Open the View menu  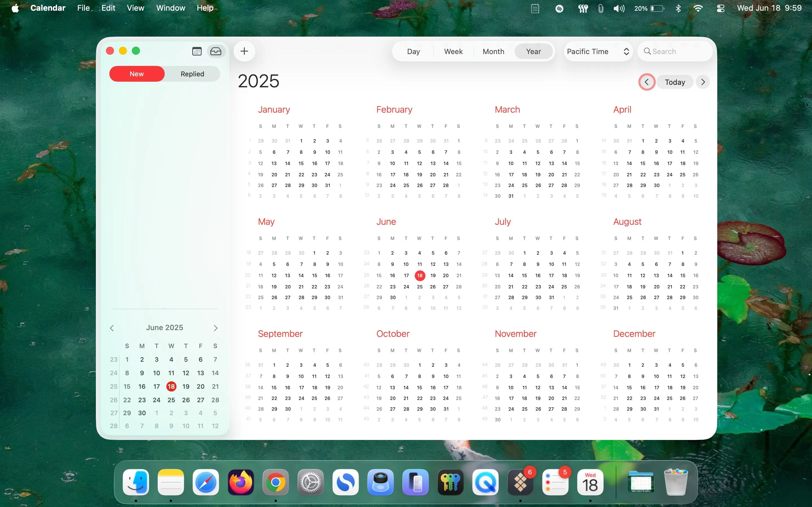click(x=135, y=8)
